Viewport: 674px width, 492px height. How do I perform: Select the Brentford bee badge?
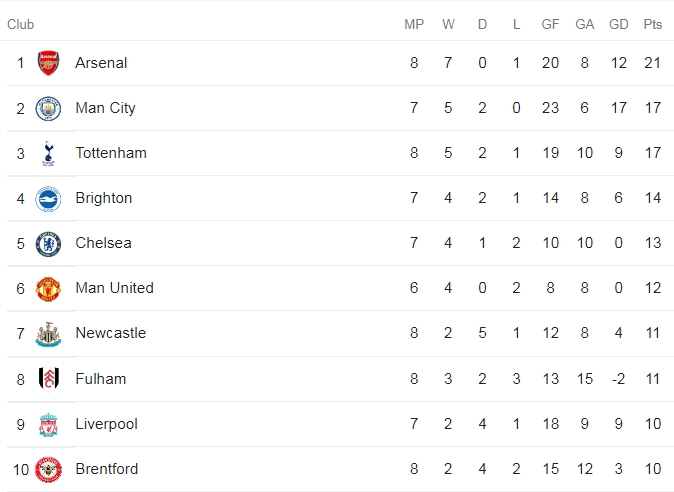pyautogui.click(x=48, y=469)
